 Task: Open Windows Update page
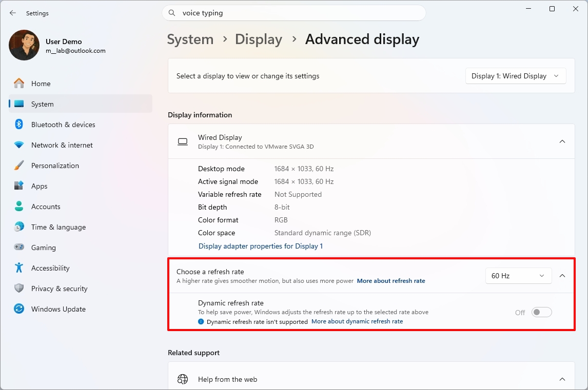(x=81, y=309)
